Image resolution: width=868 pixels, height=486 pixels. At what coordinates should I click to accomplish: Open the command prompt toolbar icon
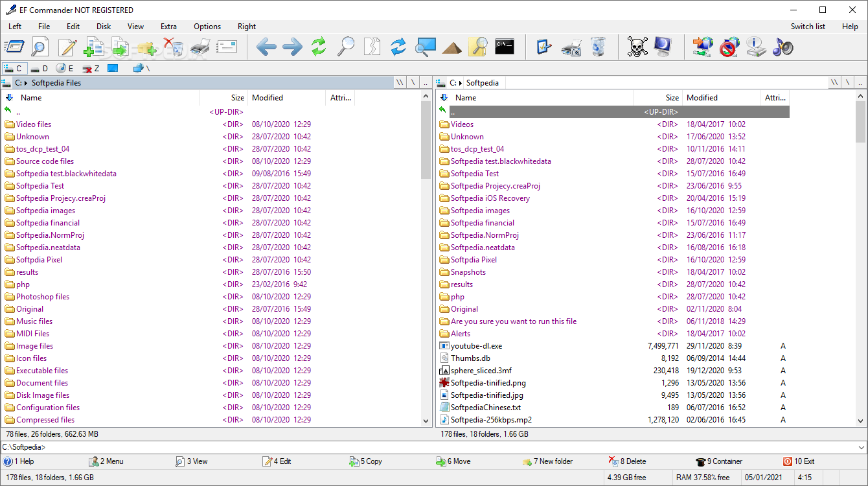coord(505,47)
